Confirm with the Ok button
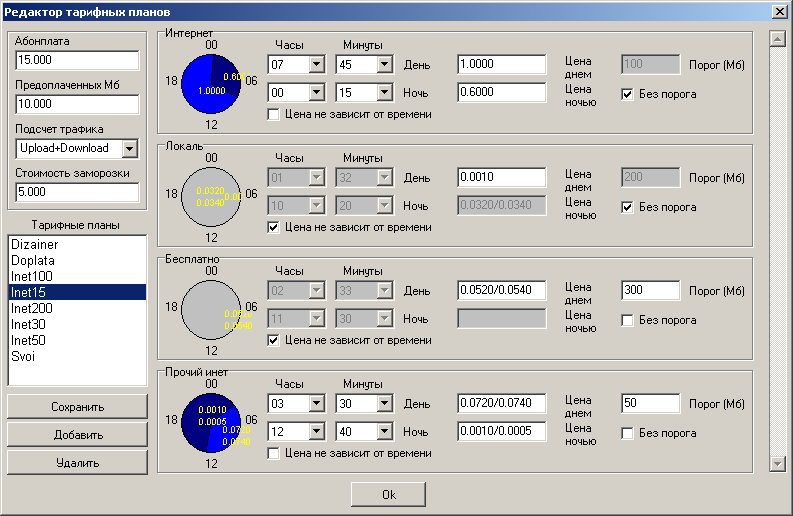 (388, 495)
